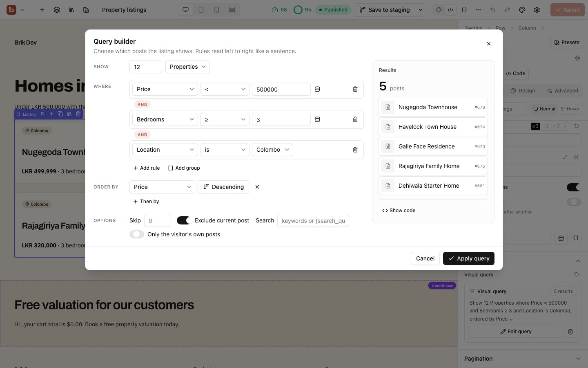Select Row in the breadcrumb
The width and height of the screenshot is (588, 368).
pyautogui.click(x=500, y=28)
